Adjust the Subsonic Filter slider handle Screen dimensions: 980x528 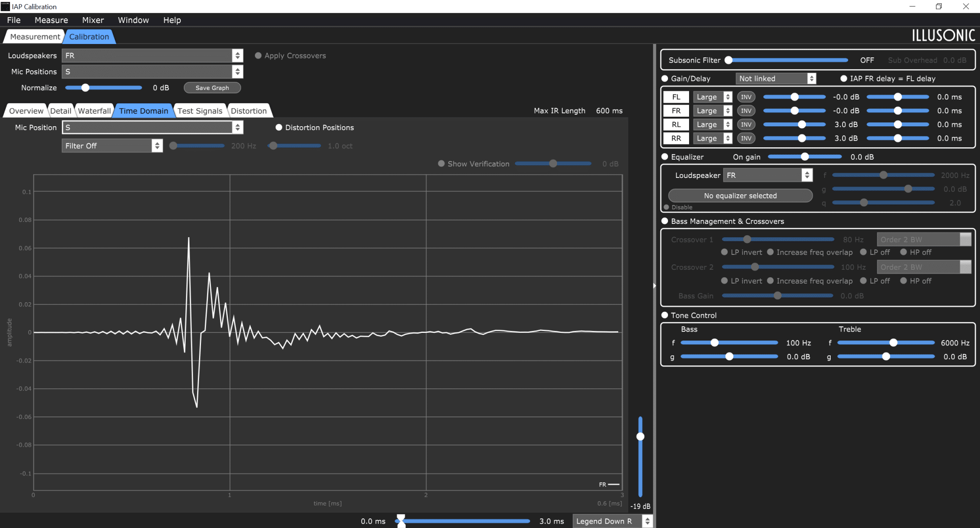point(728,60)
